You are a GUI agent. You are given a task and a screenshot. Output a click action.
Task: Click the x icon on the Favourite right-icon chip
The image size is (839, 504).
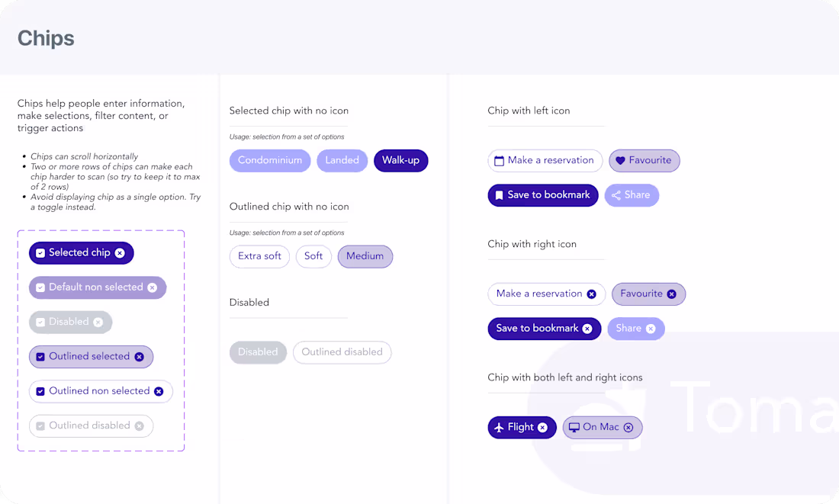click(671, 294)
